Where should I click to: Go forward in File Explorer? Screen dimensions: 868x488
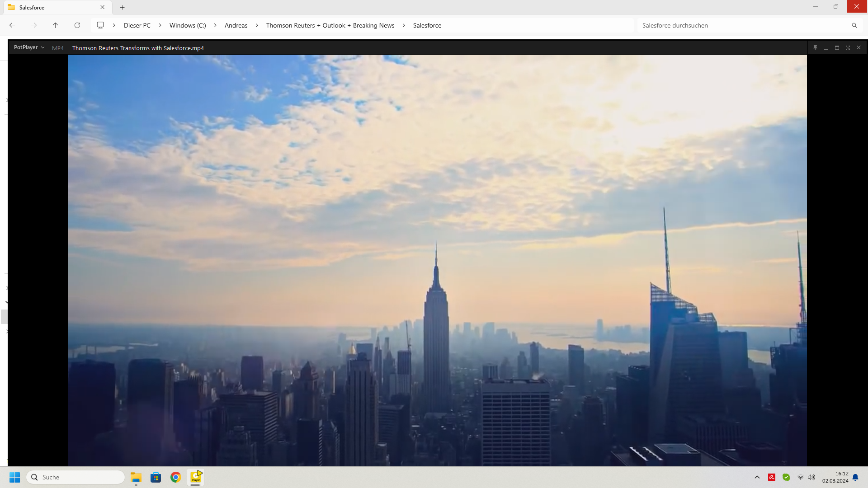pyautogui.click(x=34, y=25)
